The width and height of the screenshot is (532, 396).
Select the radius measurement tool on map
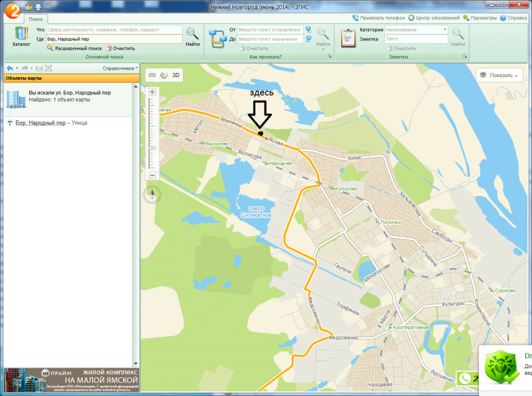tap(164, 75)
